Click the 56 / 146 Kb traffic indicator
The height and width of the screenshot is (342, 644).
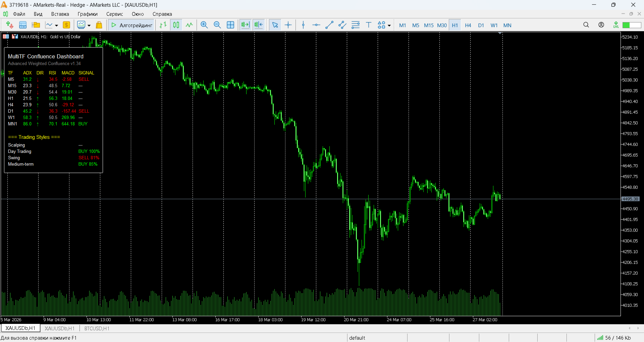[614, 338]
